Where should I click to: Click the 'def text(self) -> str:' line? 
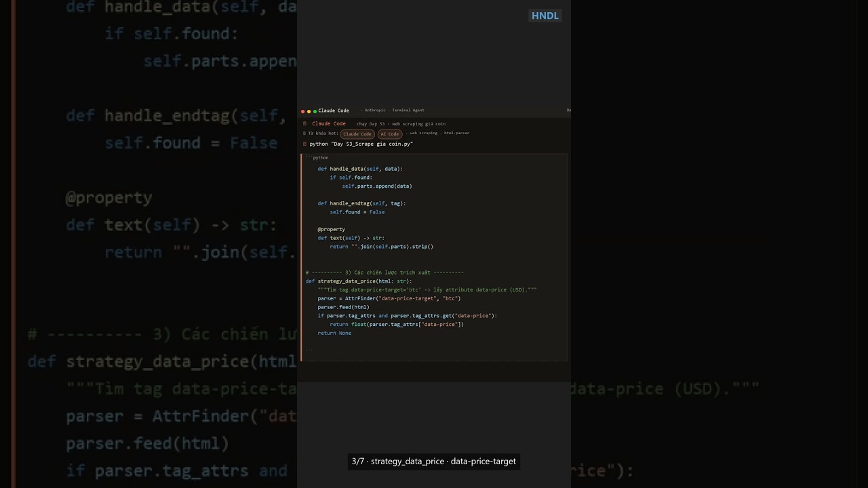pyautogui.click(x=351, y=238)
